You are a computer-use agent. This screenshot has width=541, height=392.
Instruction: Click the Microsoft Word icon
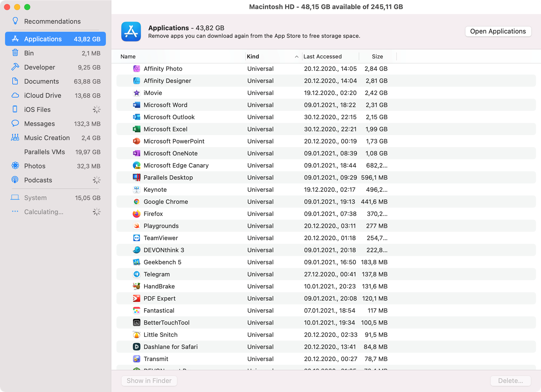(137, 105)
